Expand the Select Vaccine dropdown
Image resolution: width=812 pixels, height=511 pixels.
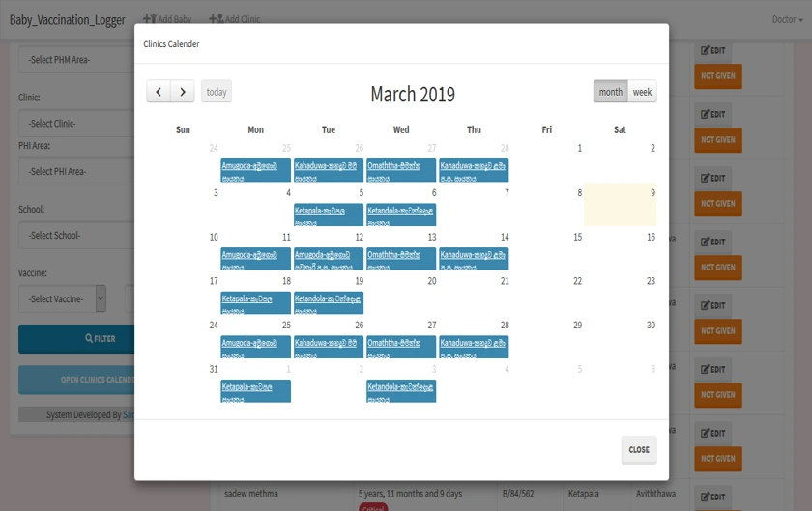62,298
